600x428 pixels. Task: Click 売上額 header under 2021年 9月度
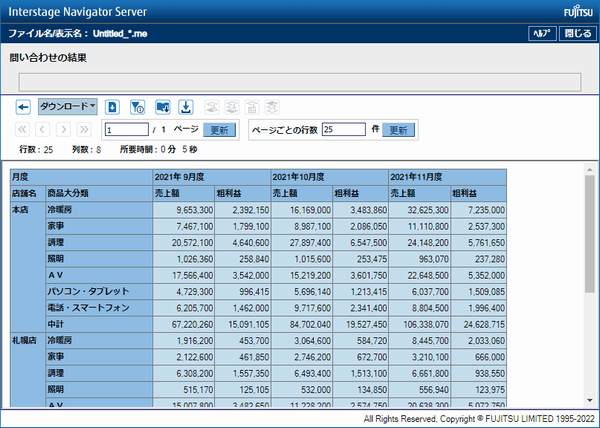click(x=183, y=194)
